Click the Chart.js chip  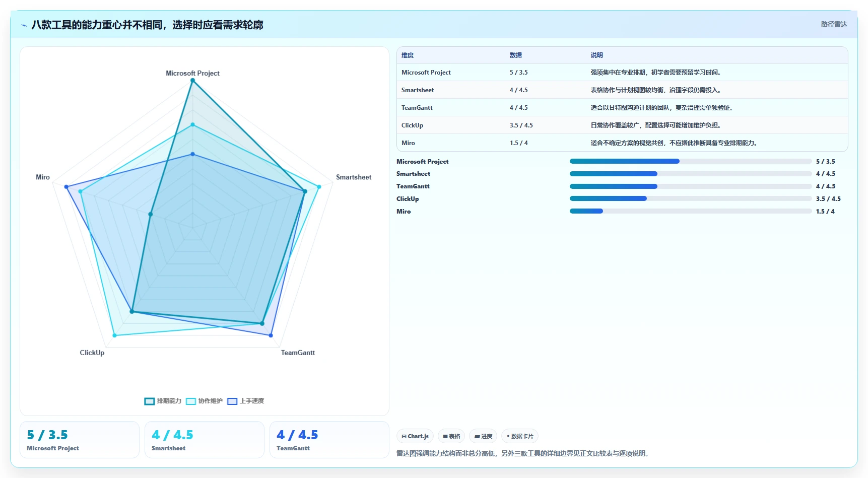pyautogui.click(x=415, y=436)
